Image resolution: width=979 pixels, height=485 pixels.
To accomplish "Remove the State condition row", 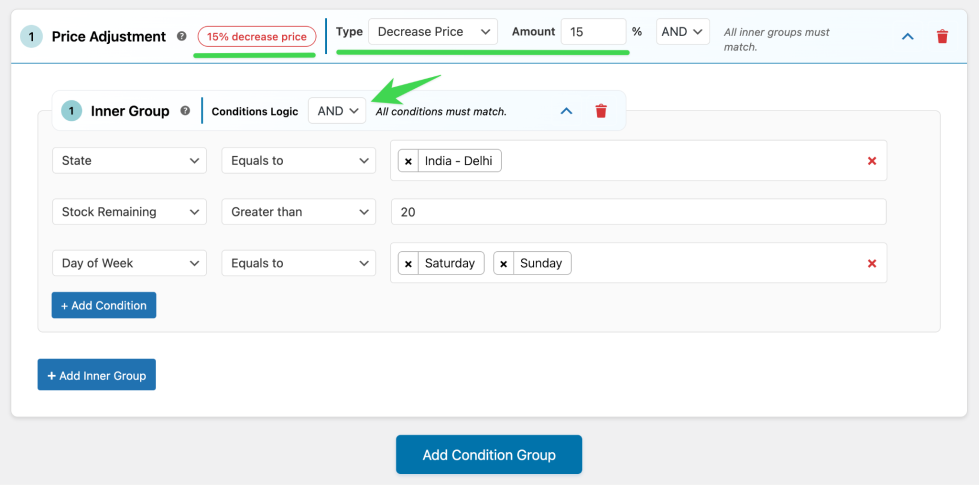I will pos(872,161).
